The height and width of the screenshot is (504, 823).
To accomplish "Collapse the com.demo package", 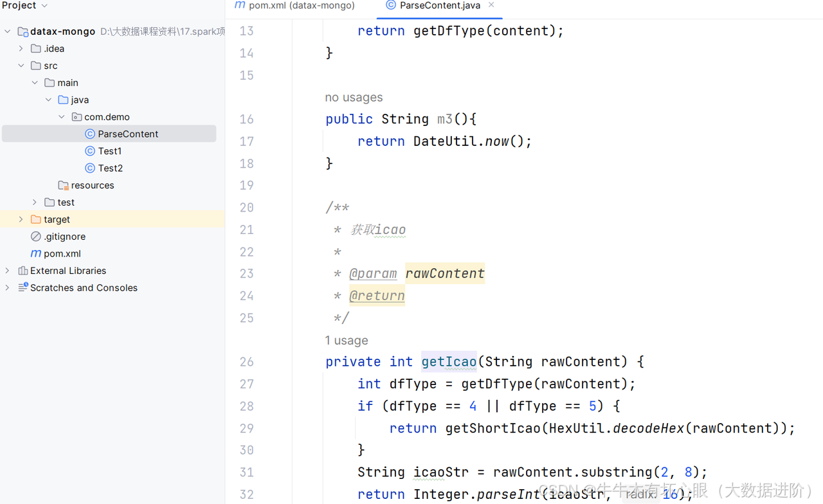I will pyautogui.click(x=62, y=117).
